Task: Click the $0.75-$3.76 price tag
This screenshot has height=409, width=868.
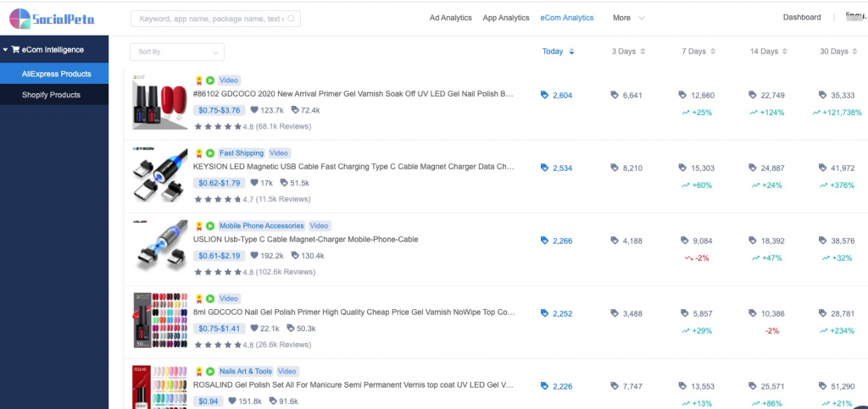Action: [x=220, y=110]
